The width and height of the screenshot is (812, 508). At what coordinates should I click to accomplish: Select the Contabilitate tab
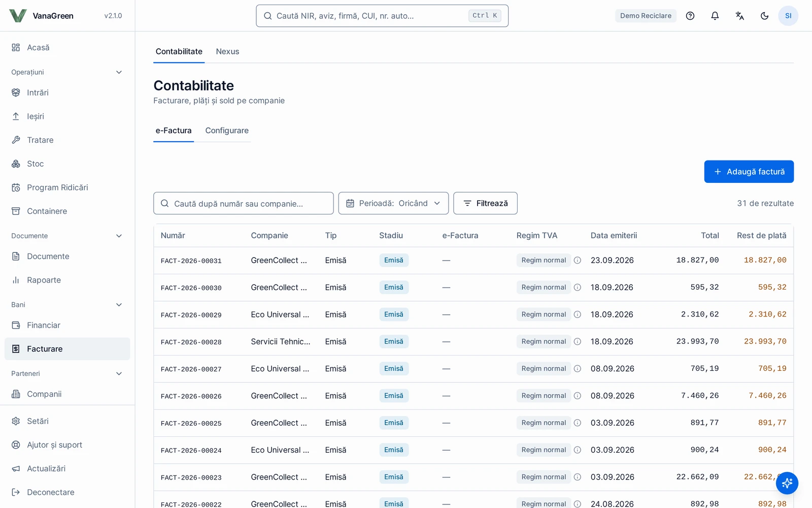[x=179, y=52]
